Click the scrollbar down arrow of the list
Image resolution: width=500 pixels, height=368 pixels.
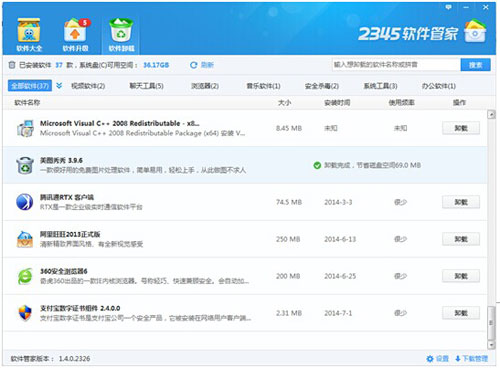click(491, 344)
